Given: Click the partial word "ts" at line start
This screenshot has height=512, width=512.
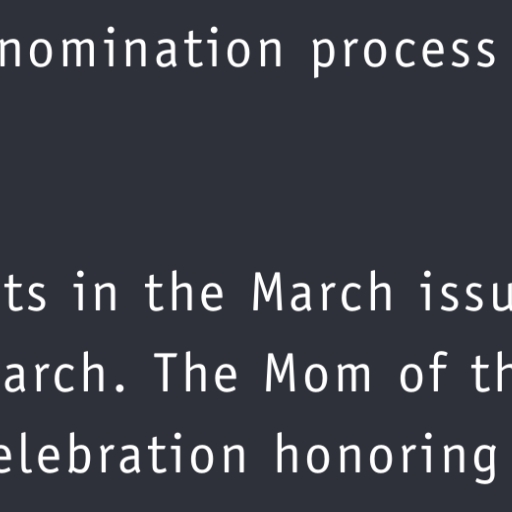Looking at the screenshot, I should pos(23,295).
